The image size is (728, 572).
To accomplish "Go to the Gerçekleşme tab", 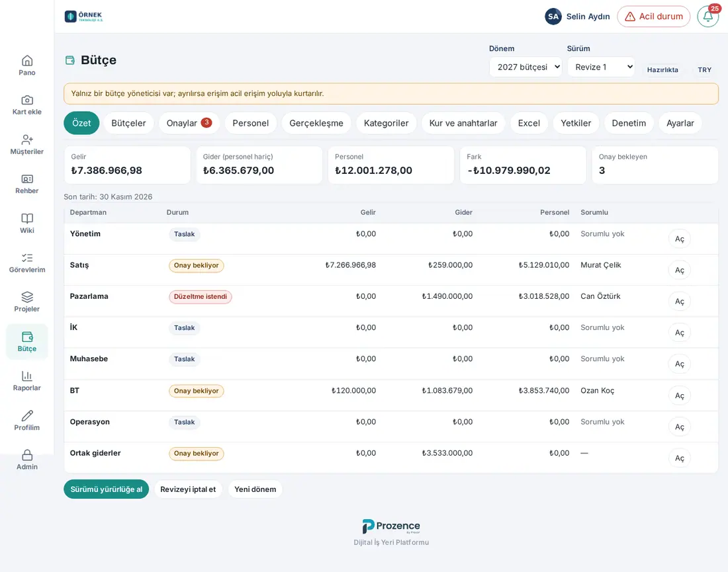I will tap(316, 124).
